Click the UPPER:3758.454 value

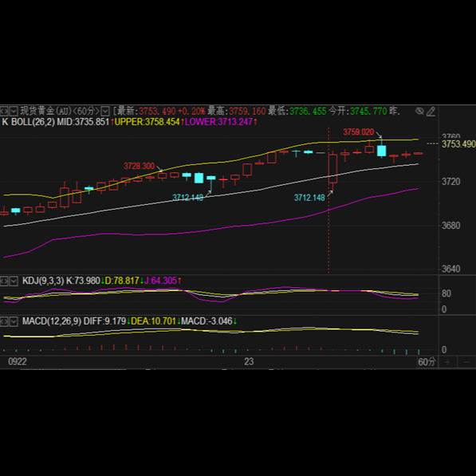pyautogui.click(x=148, y=122)
